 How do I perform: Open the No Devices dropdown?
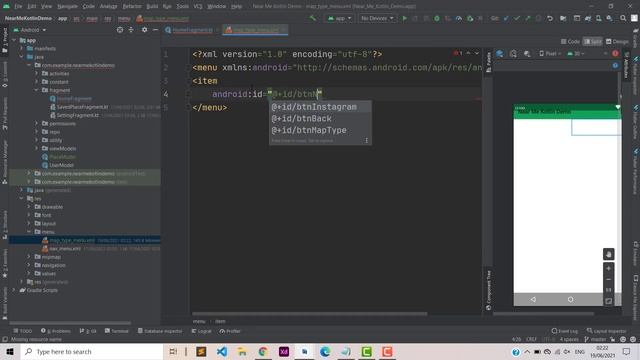click(377, 18)
